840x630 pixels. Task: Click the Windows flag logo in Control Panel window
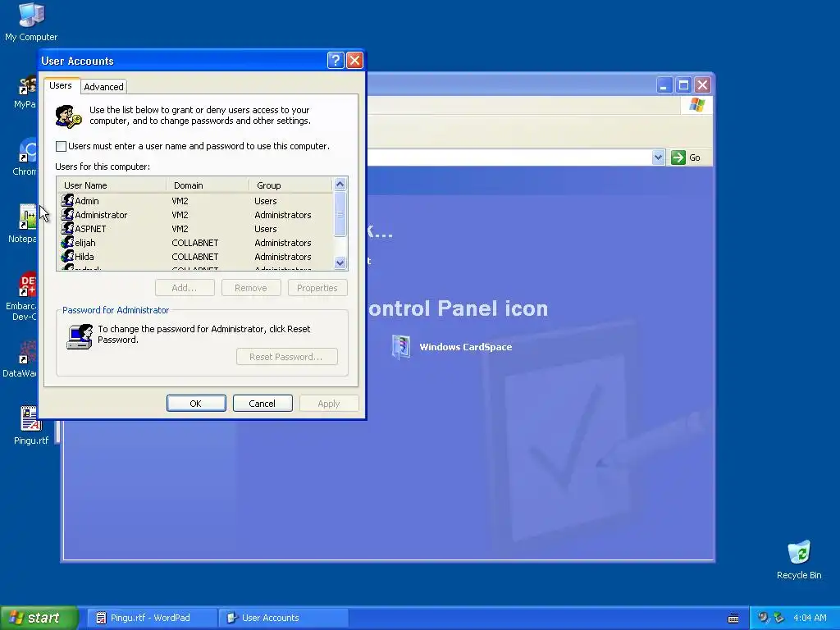[x=697, y=104]
